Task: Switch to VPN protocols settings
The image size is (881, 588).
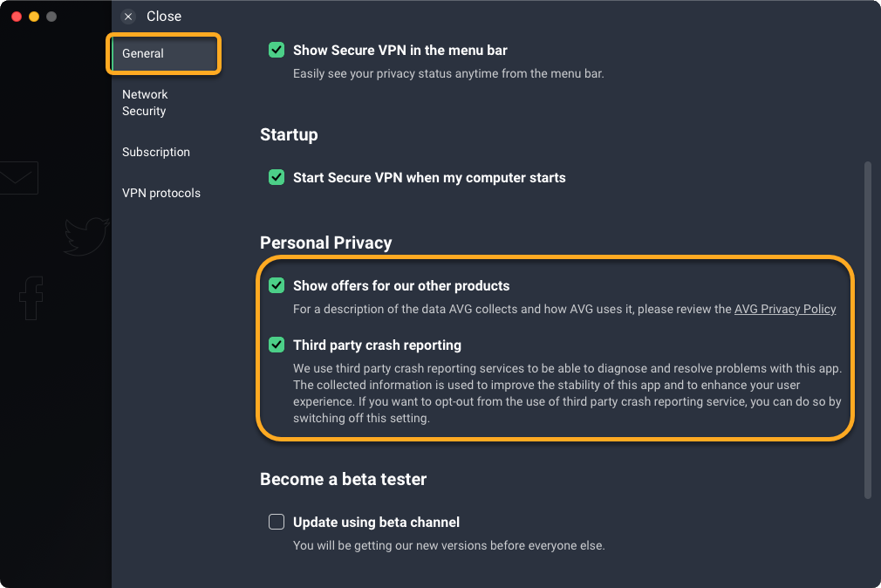Action: click(161, 193)
